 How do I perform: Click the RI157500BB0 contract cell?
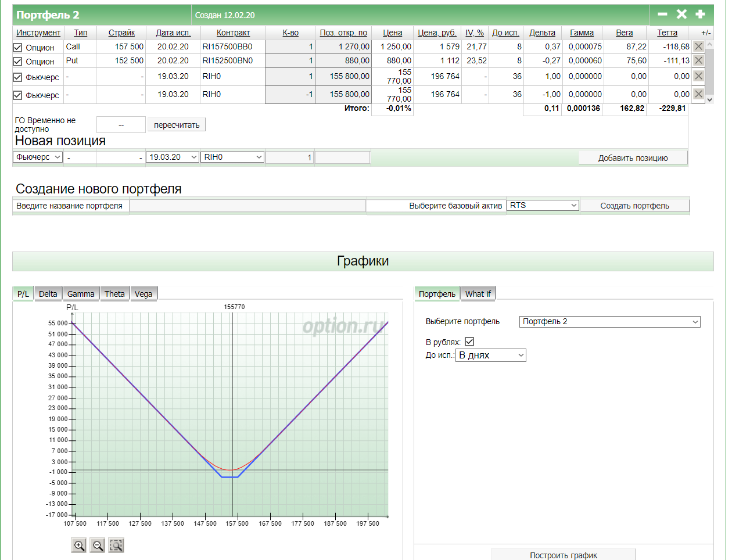[227, 46]
